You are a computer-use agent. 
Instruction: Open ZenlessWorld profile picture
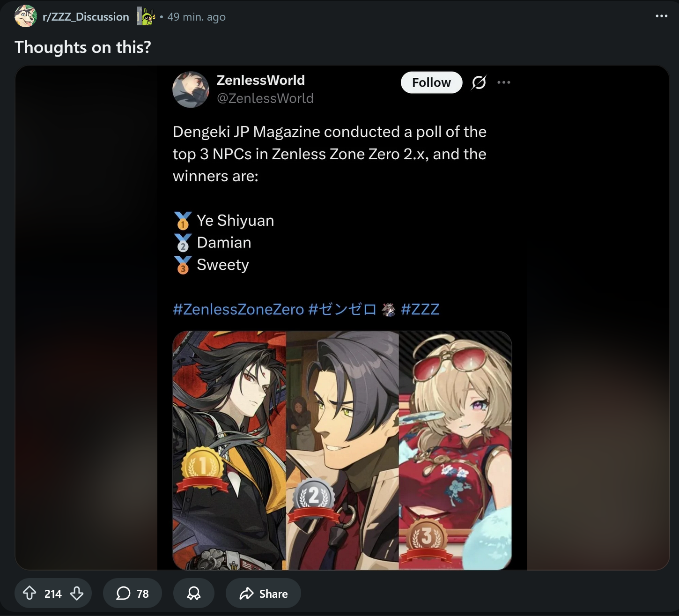click(191, 89)
